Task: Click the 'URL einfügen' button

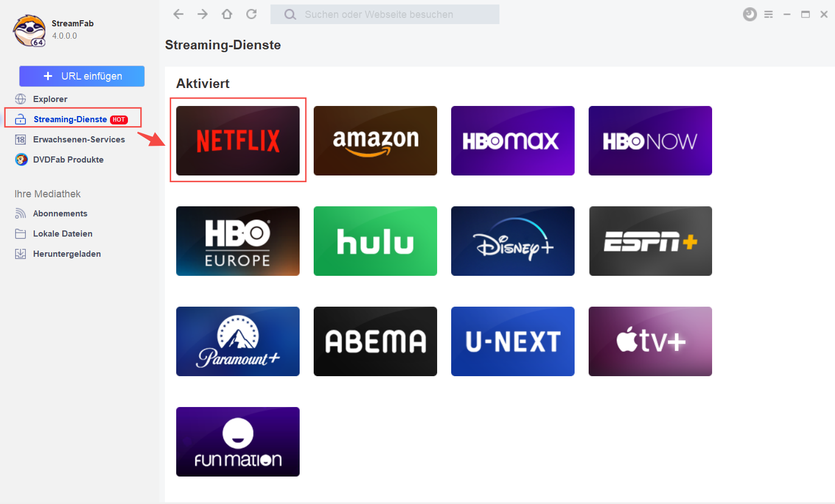Action: coord(82,76)
